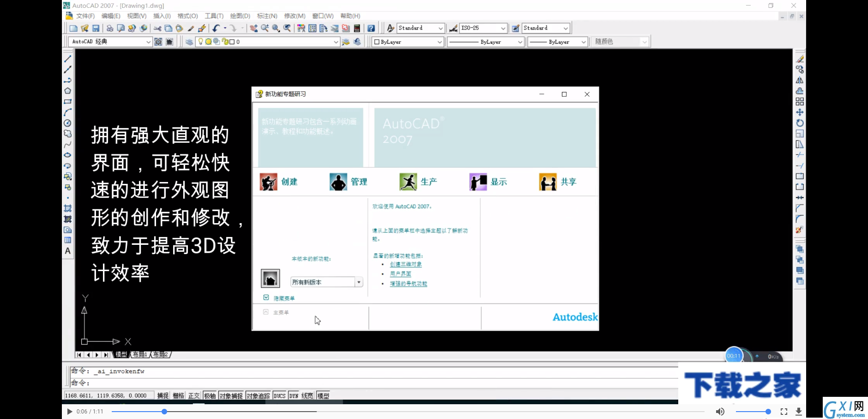Open Help question mark icon
Viewport: 868px width, 419px height.
(371, 28)
